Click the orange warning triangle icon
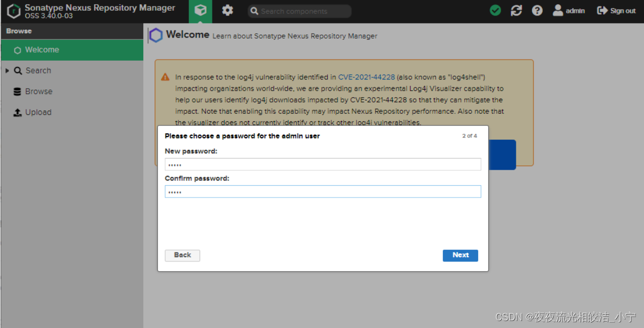 click(x=165, y=77)
